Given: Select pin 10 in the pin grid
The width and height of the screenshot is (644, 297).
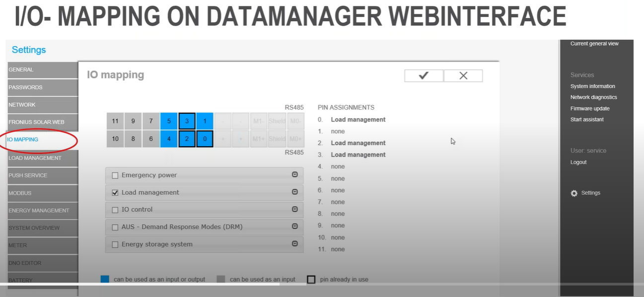Looking at the screenshot, I should click(x=115, y=139).
